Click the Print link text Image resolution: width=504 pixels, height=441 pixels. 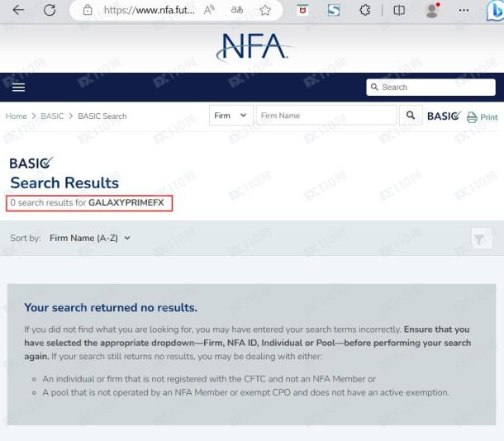point(489,117)
